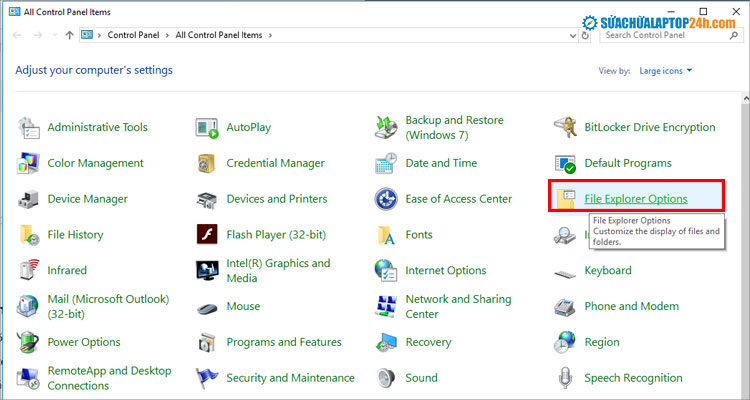Click the Speech Recognition microphone icon
Screen dimensions: 750x400
(565, 378)
